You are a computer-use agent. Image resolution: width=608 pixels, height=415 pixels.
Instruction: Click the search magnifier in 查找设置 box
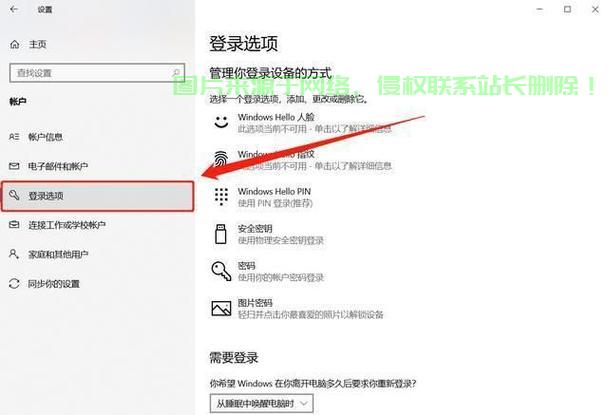(x=176, y=73)
